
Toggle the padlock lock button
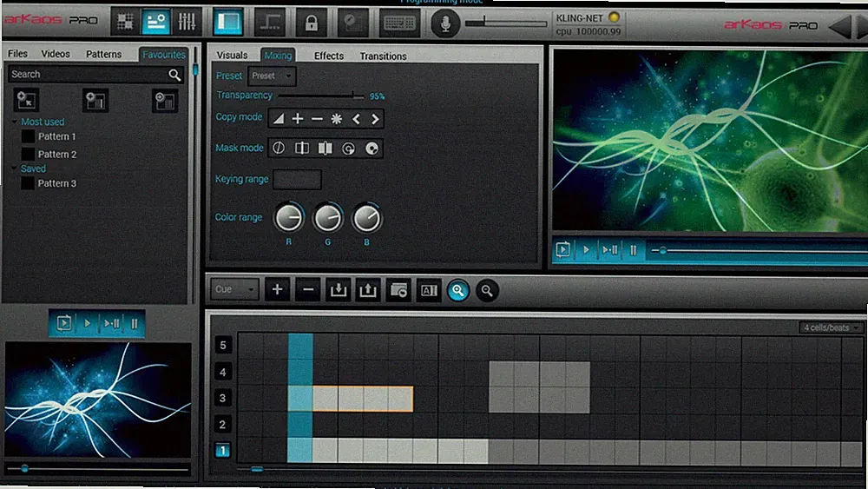311,23
